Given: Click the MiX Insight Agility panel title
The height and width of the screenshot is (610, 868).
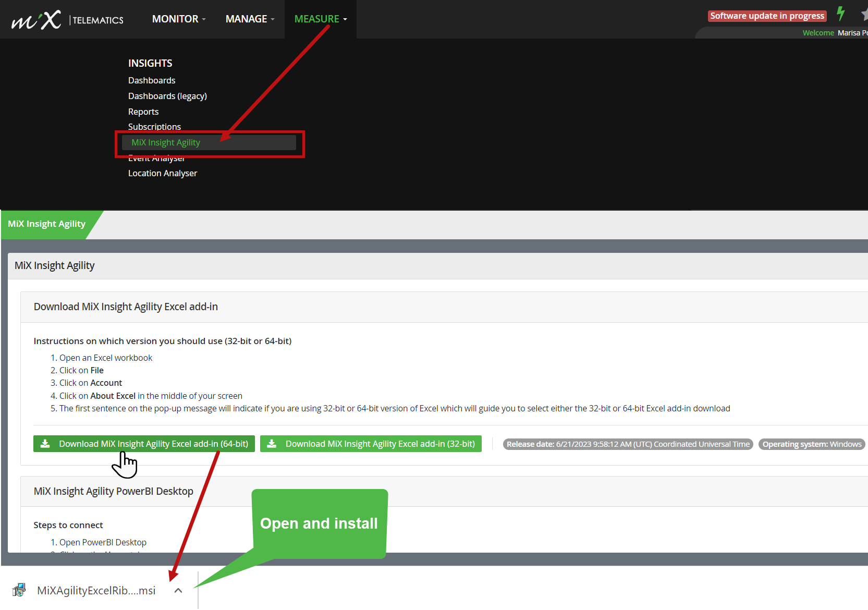Looking at the screenshot, I should click(x=55, y=265).
